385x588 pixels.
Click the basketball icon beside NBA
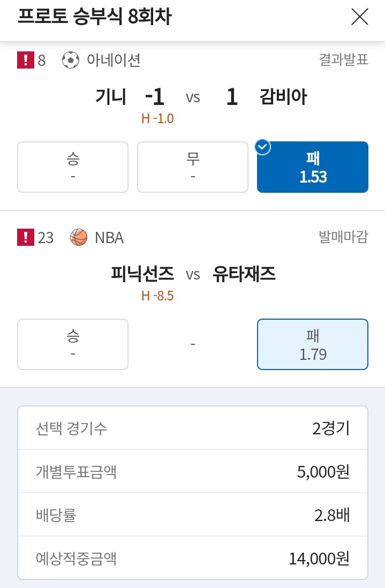79,237
